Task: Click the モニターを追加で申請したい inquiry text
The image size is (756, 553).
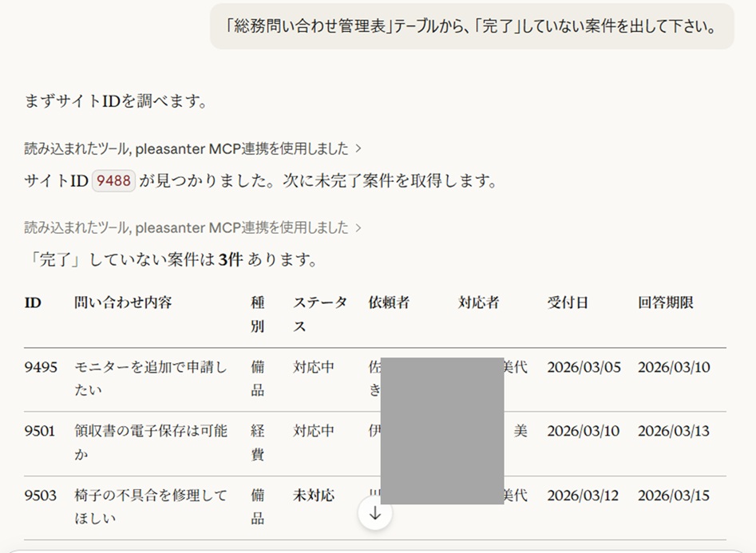Action: (x=150, y=379)
